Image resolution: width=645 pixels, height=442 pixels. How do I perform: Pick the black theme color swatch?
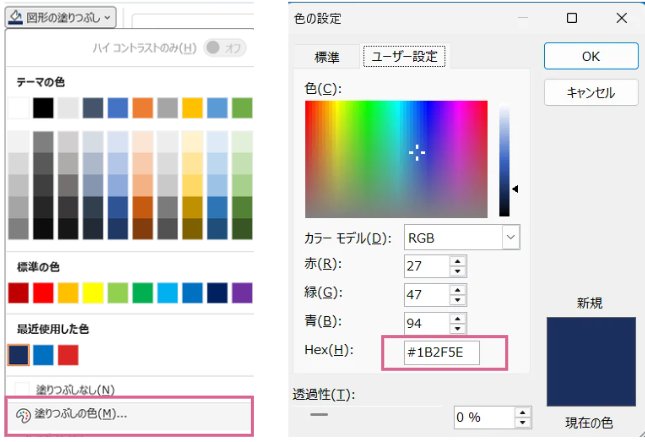[x=43, y=108]
